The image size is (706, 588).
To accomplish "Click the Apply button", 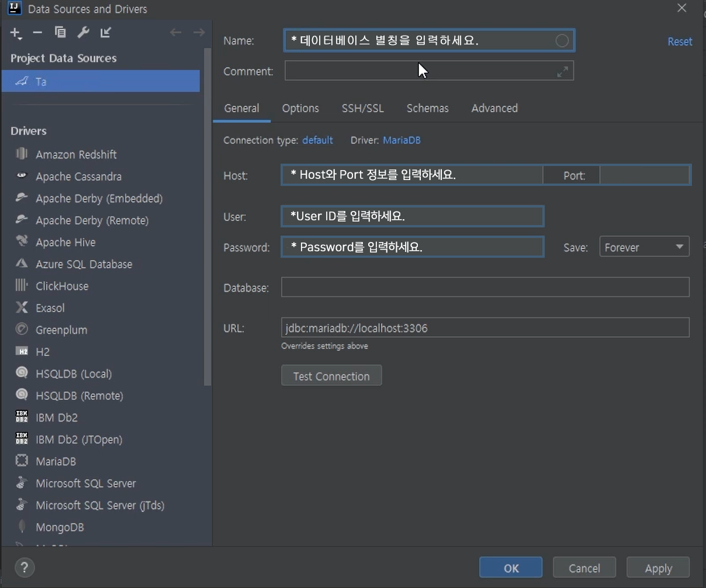I will pos(658,568).
